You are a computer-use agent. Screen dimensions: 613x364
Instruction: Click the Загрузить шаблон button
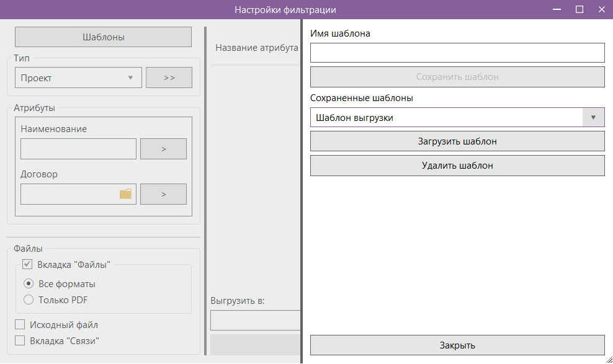[x=457, y=141]
